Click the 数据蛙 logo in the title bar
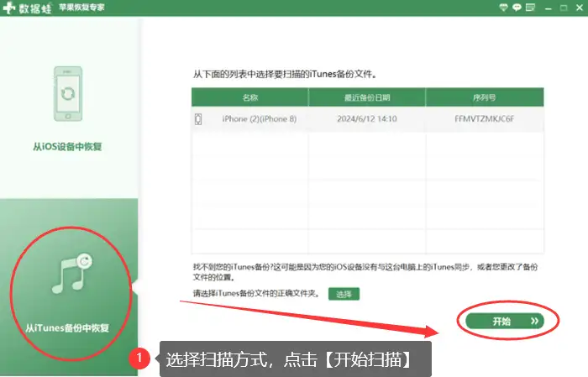The image size is (588, 377). coord(27,8)
